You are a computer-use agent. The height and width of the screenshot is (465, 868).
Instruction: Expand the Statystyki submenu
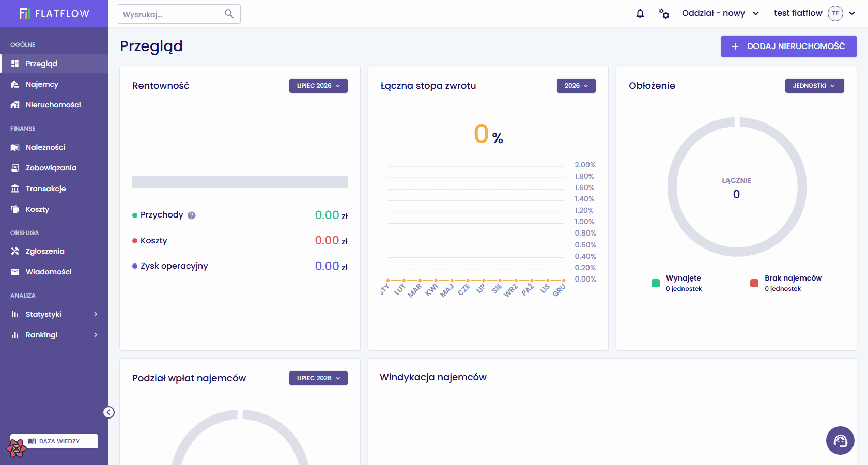click(54, 314)
